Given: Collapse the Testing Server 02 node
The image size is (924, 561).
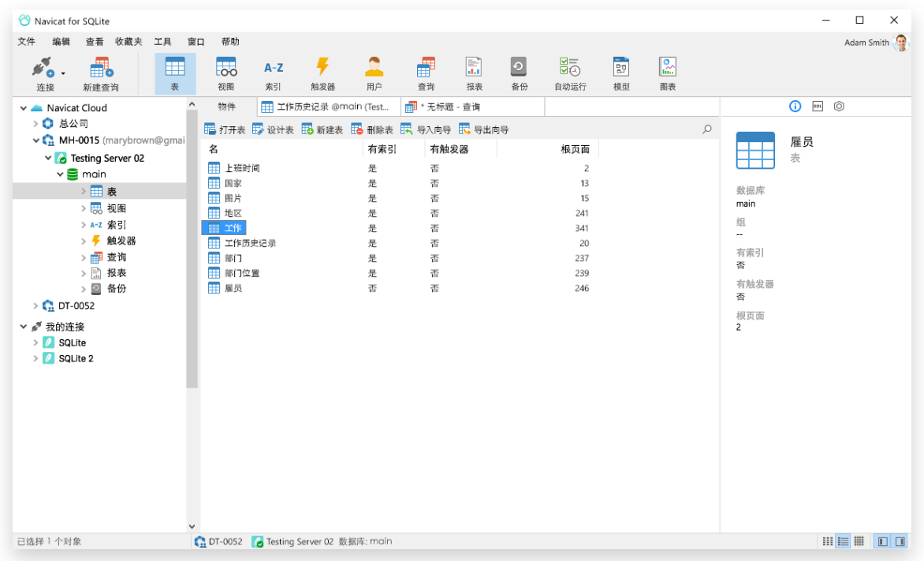Looking at the screenshot, I should (48, 158).
